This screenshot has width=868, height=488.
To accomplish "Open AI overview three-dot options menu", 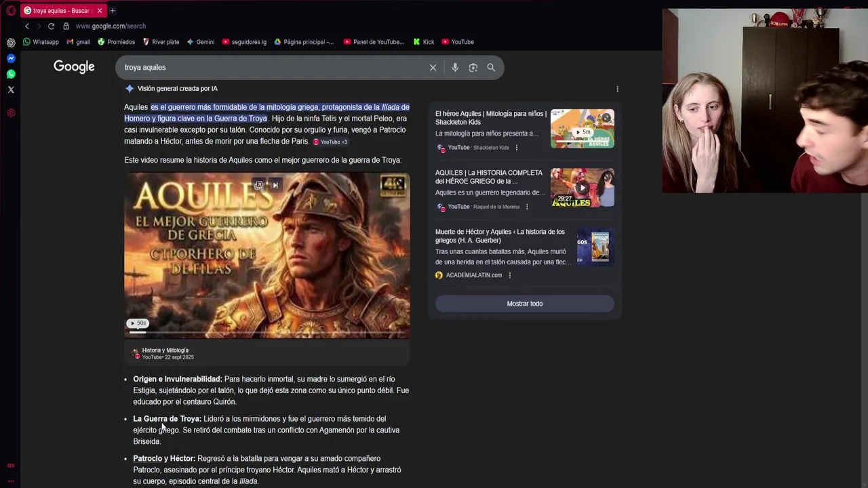I will pos(617,89).
